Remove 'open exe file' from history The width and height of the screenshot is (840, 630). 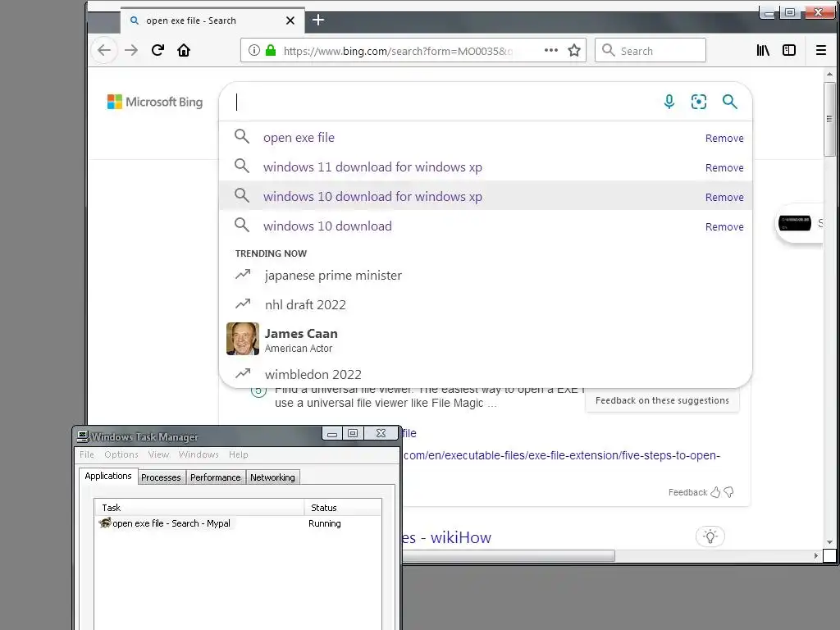[724, 138]
